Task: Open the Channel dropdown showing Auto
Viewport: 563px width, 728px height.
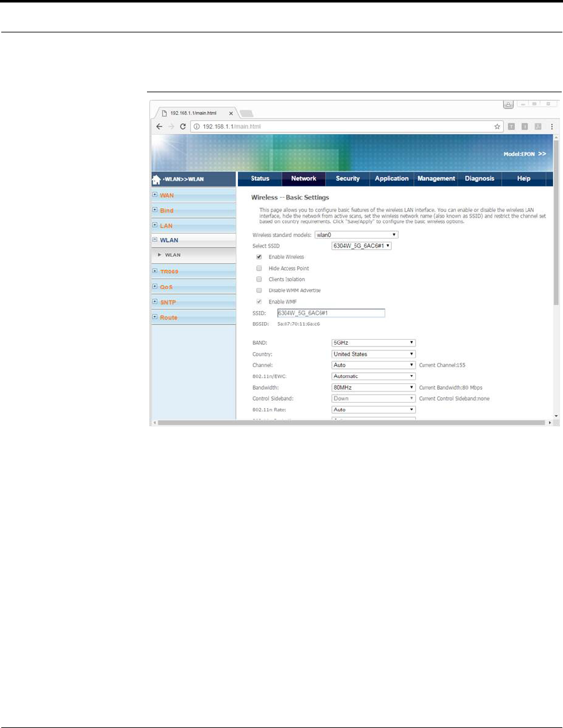Action: tap(373, 365)
